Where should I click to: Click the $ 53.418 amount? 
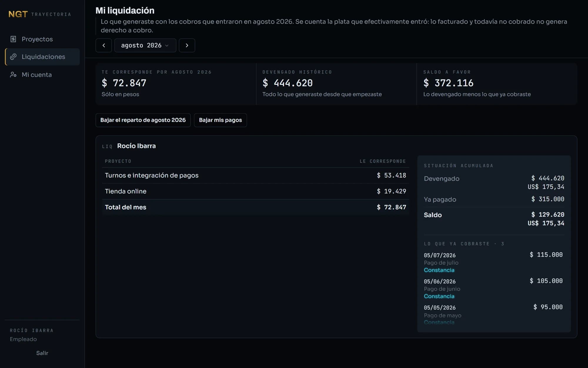[391, 175]
